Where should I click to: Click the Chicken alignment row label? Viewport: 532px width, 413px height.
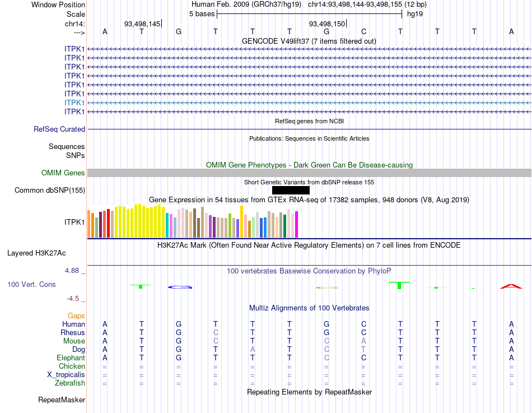[72, 366]
